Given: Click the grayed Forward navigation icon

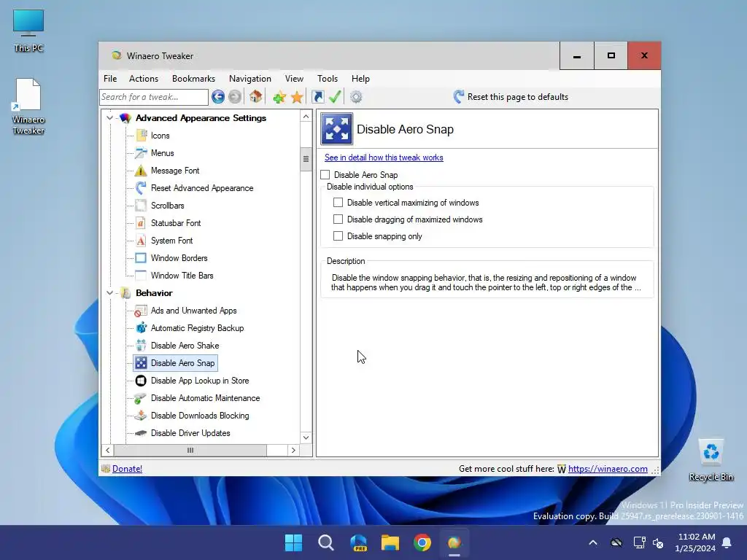Looking at the screenshot, I should point(234,97).
